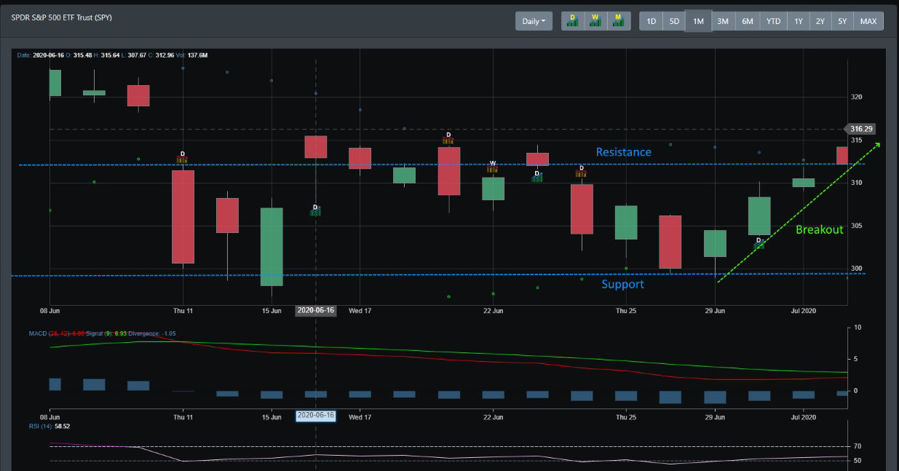Screen dimensions: 899x471
Task: Click the Resistance label
Action: tap(623, 152)
